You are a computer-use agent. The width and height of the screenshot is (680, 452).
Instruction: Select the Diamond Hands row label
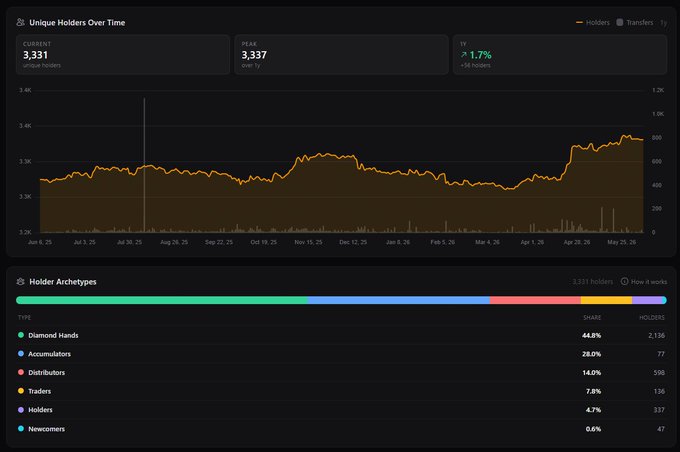tap(53, 335)
